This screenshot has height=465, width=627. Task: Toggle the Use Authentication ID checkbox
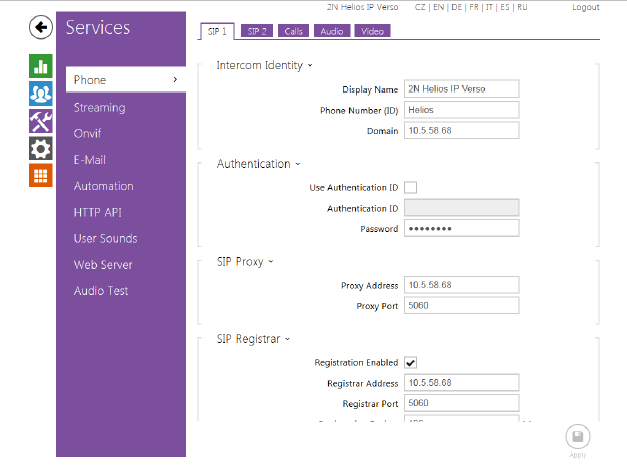[x=410, y=187]
